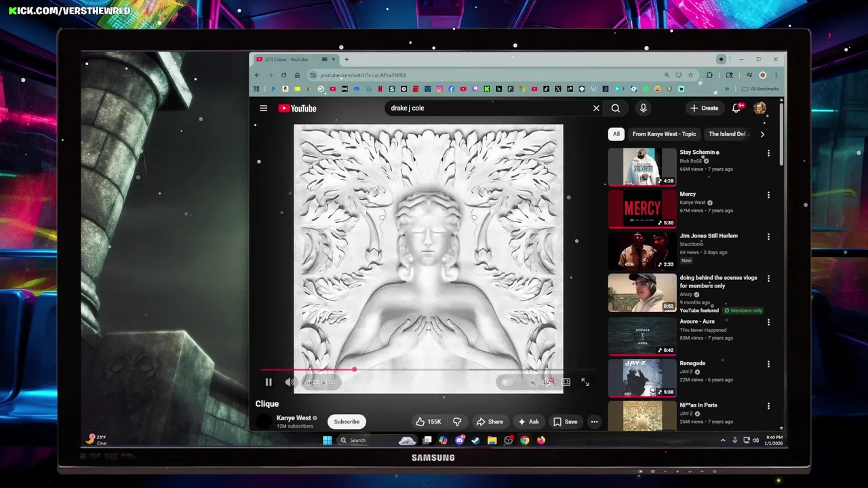Open Jim Jones Still Harlem video
Screen dimensions: 868x488
point(709,236)
